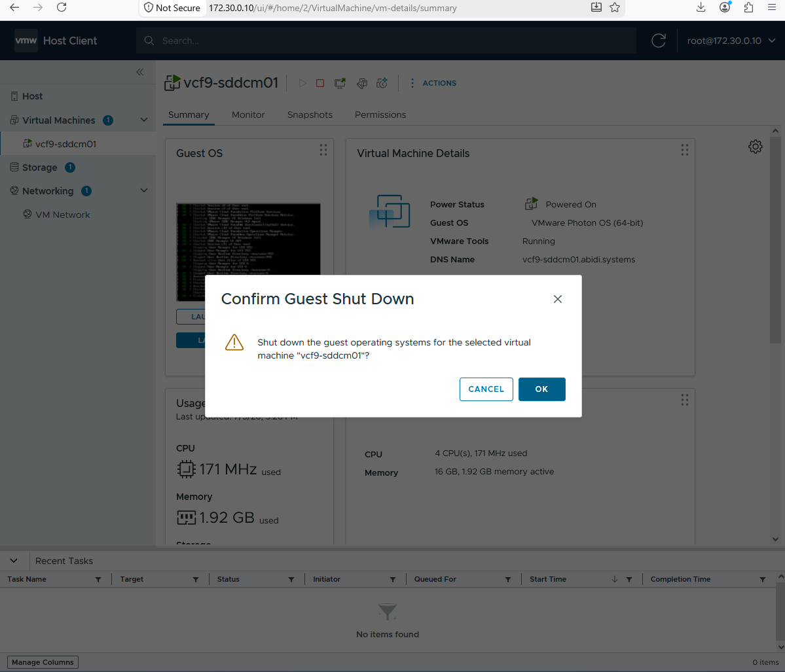This screenshot has width=785, height=672.
Task: Switch to the Permissions tab
Action: pos(380,115)
